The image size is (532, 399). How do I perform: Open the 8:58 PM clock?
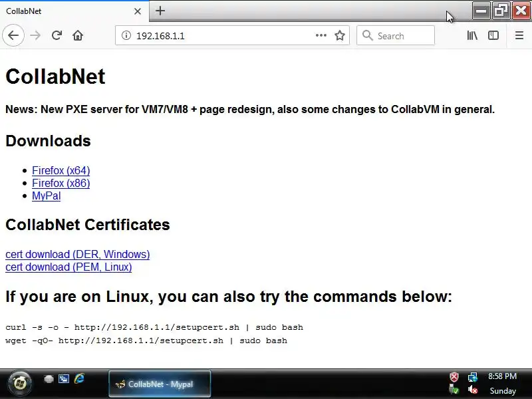pyautogui.click(x=503, y=376)
